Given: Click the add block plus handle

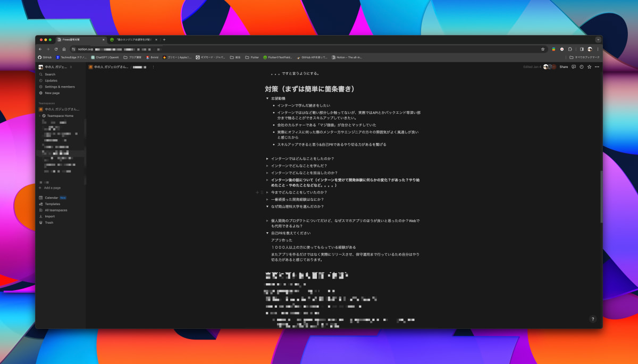Looking at the screenshot, I should [x=257, y=192].
